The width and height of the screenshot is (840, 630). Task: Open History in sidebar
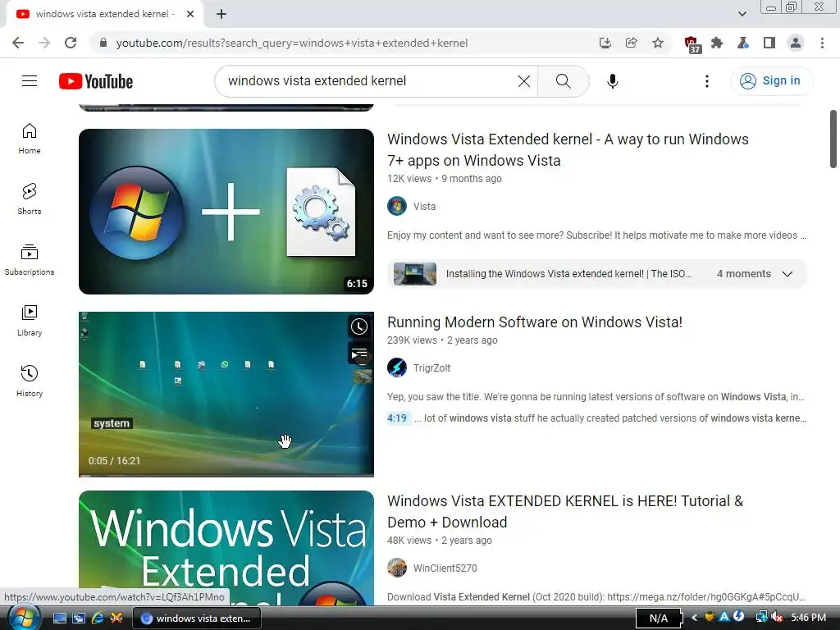tap(30, 381)
